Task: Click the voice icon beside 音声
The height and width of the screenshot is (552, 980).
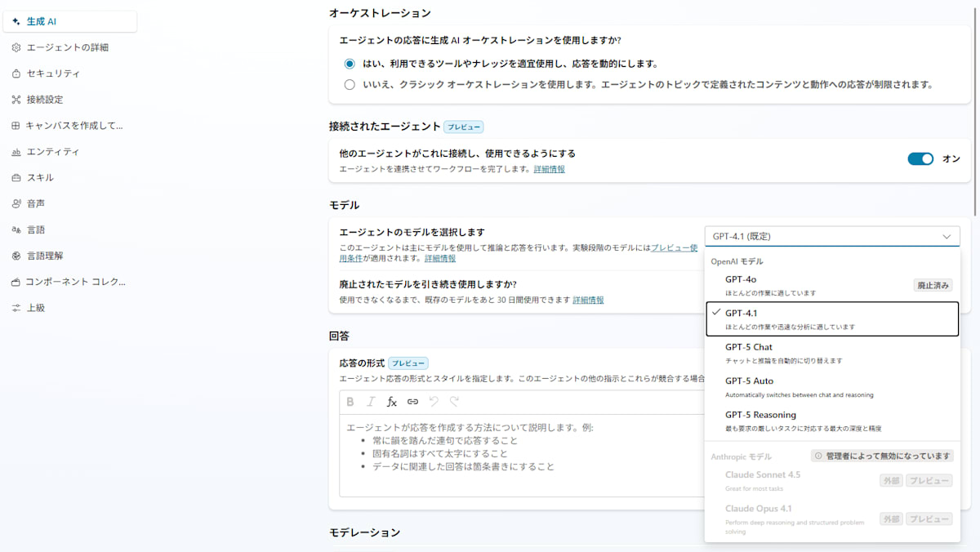Action: pos(16,203)
